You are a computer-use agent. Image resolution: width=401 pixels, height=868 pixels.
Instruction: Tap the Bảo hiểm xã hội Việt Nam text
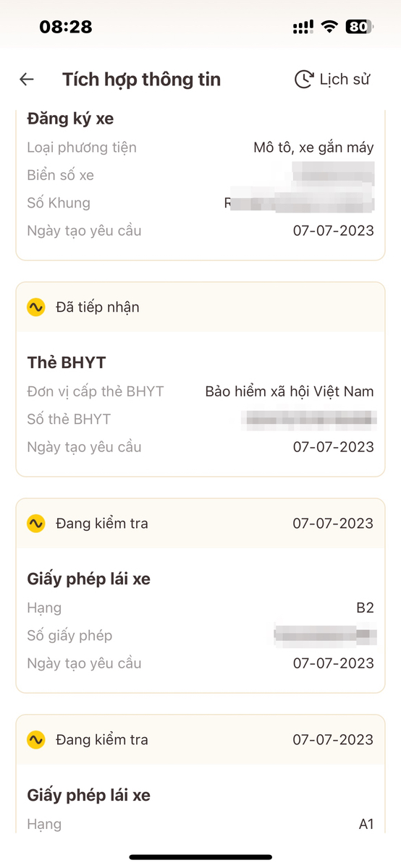pyautogui.click(x=290, y=391)
